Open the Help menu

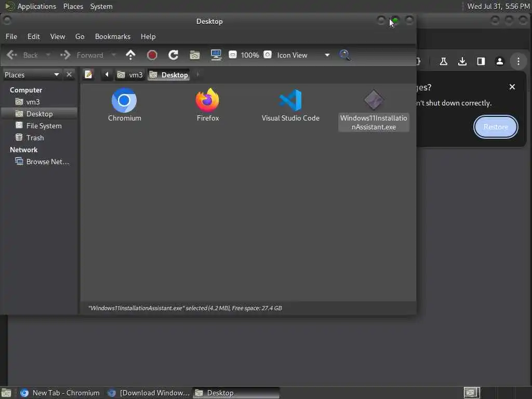pos(148,36)
